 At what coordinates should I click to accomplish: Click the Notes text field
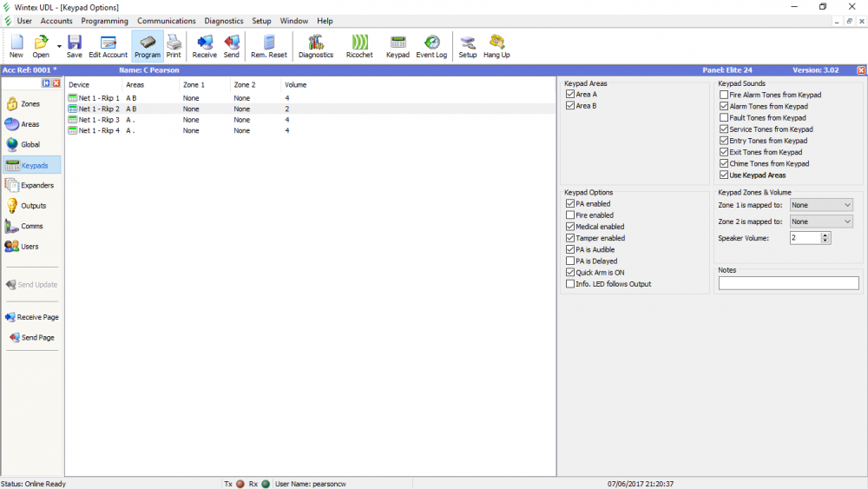(788, 283)
